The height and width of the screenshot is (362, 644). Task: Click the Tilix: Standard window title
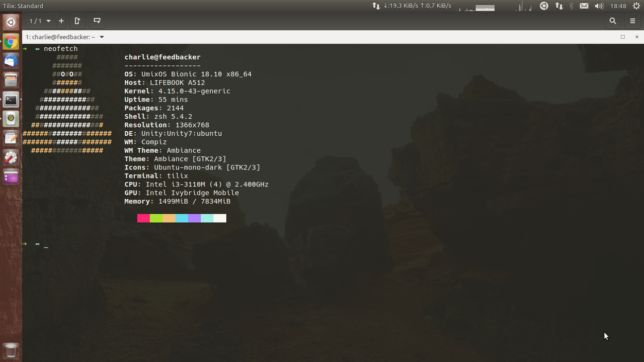pyautogui.click(x=23, y=6)
